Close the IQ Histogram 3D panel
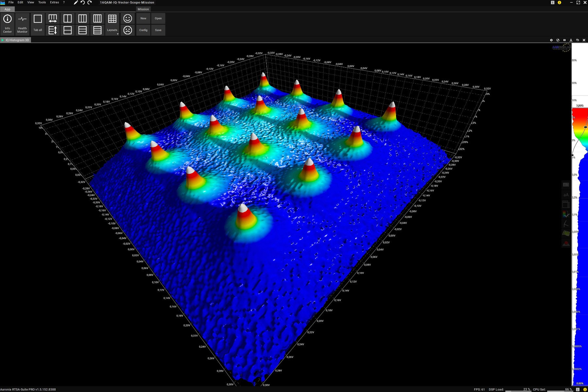 tap(584, 40)
